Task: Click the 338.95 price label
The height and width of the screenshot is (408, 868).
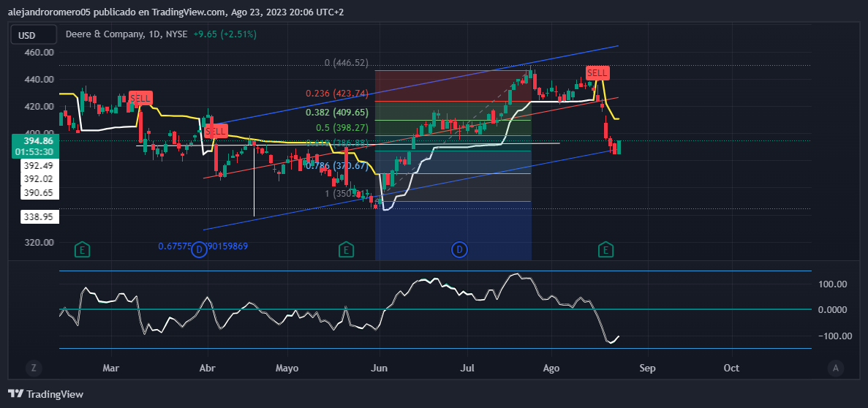Action: tap(39, 218)
